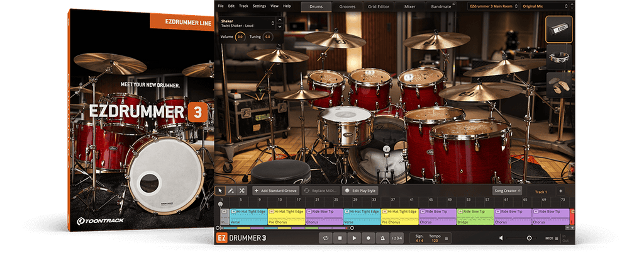
Task: Select the arrow pointer tool
Action: point(219,190)
